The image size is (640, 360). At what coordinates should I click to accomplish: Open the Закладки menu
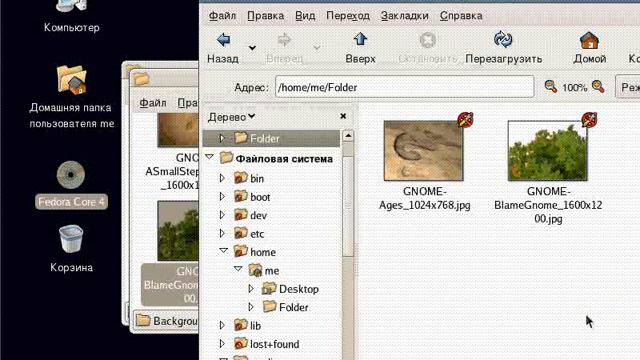pos(404,16)
